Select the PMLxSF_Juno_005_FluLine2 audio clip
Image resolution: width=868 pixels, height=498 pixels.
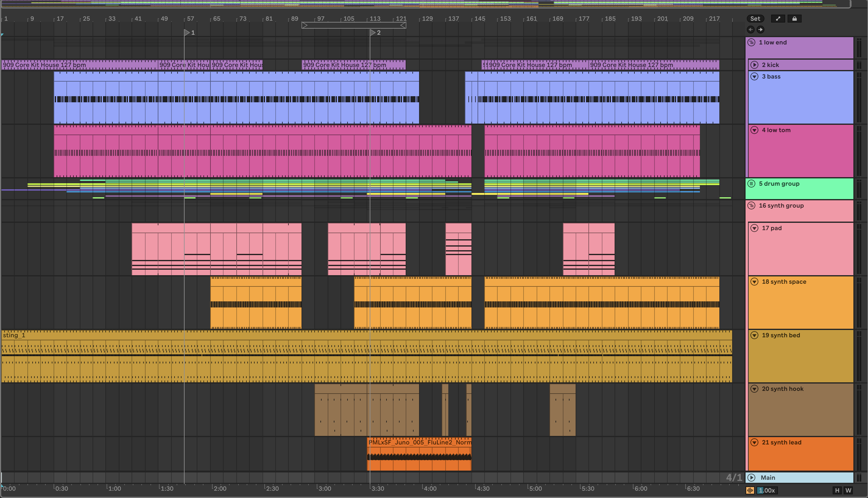[x=419, y=442]
